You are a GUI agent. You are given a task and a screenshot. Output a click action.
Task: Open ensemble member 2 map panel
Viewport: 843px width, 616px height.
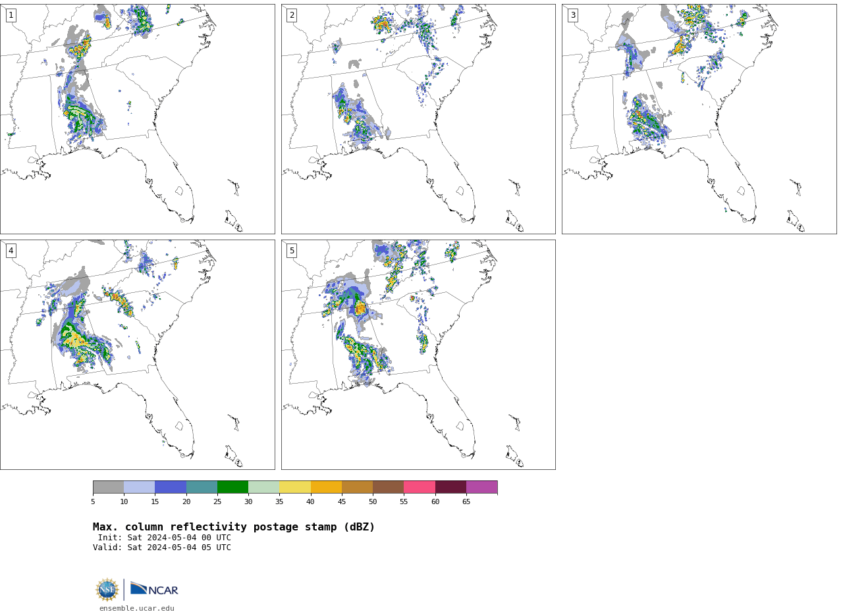[418, 118]
